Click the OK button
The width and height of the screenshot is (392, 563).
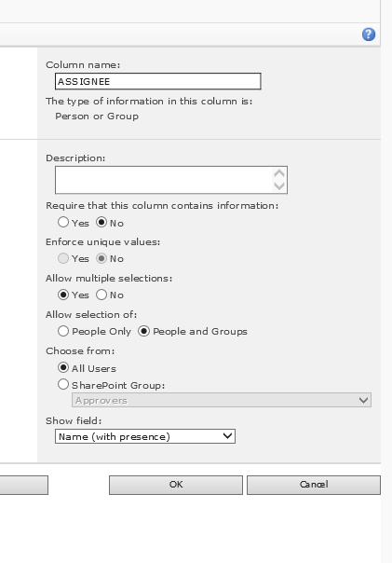click(176, 485)
